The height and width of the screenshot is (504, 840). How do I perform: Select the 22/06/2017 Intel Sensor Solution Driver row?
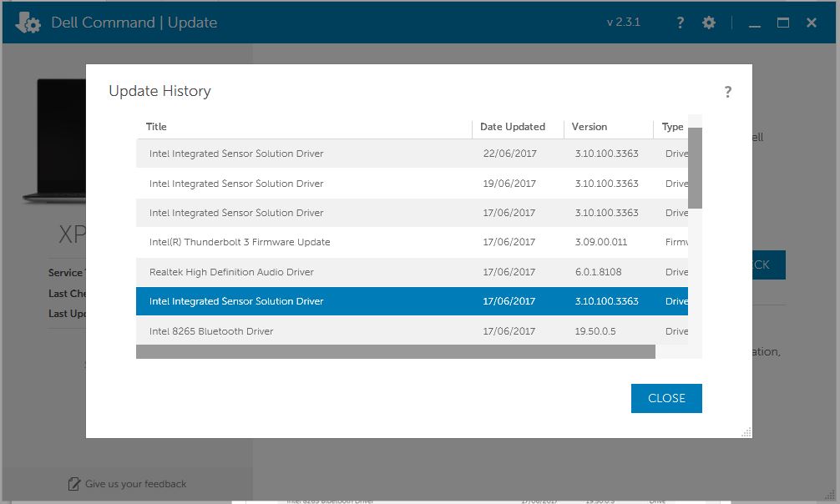334,154
